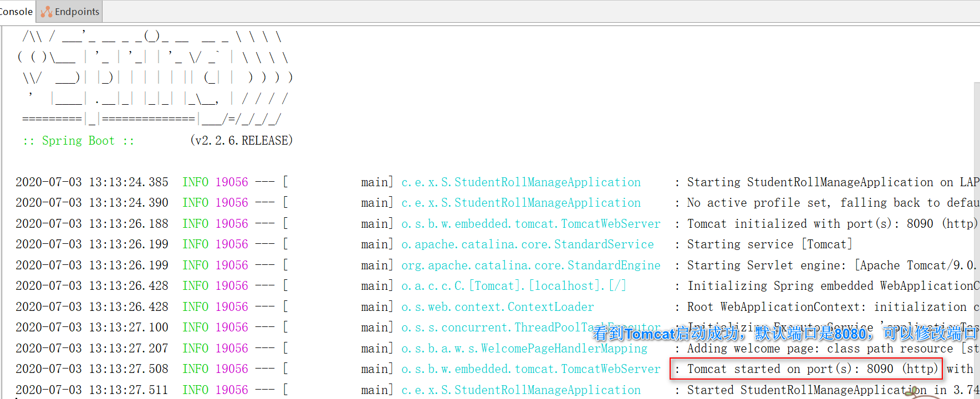Click 'Tomcat started on port(s): 8090 (http)' text
This screenshot has height=399, width=980.
[x=812, y=369]
